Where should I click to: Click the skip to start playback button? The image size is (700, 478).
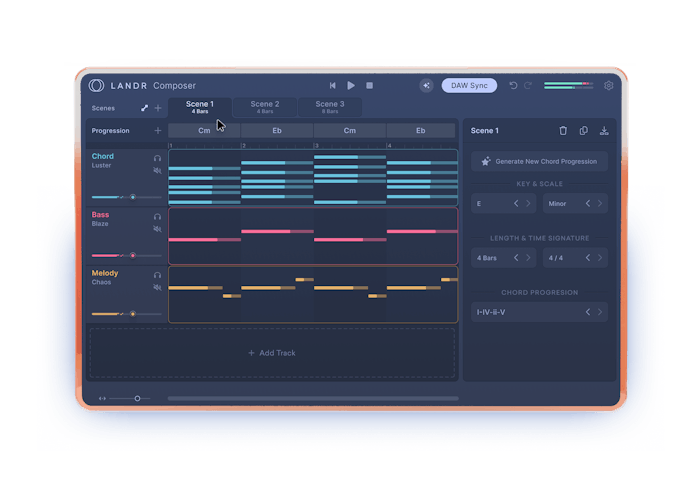tap(333, 85)
